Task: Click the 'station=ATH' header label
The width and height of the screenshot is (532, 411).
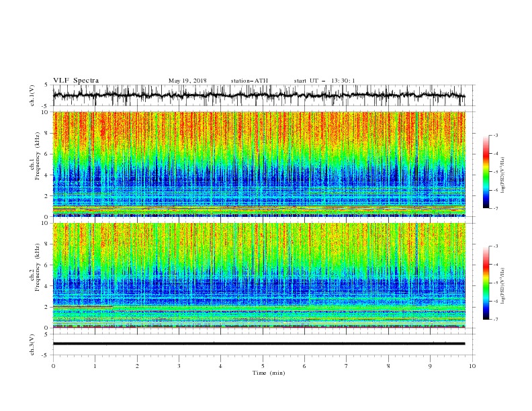Action: click(x=249, y=81)
